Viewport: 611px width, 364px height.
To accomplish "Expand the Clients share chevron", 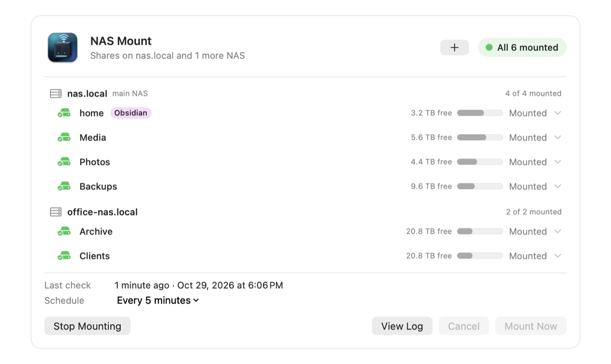I will tap(557, 256).
